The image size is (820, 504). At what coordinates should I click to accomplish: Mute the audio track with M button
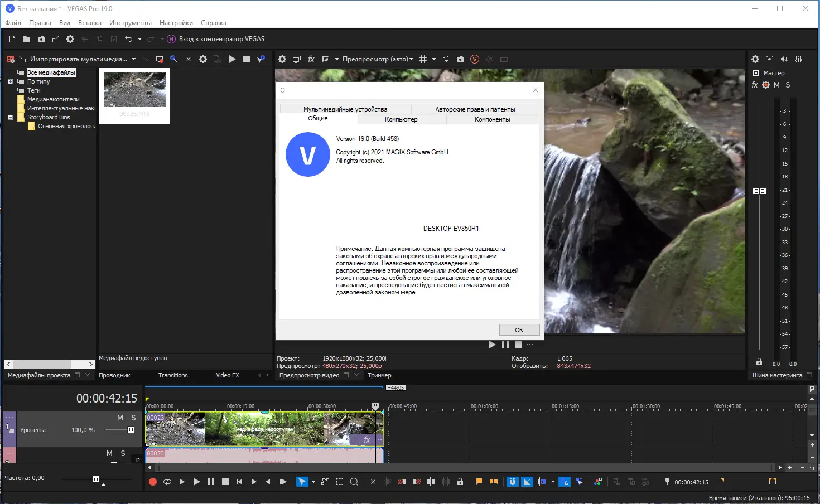[110, 453]
